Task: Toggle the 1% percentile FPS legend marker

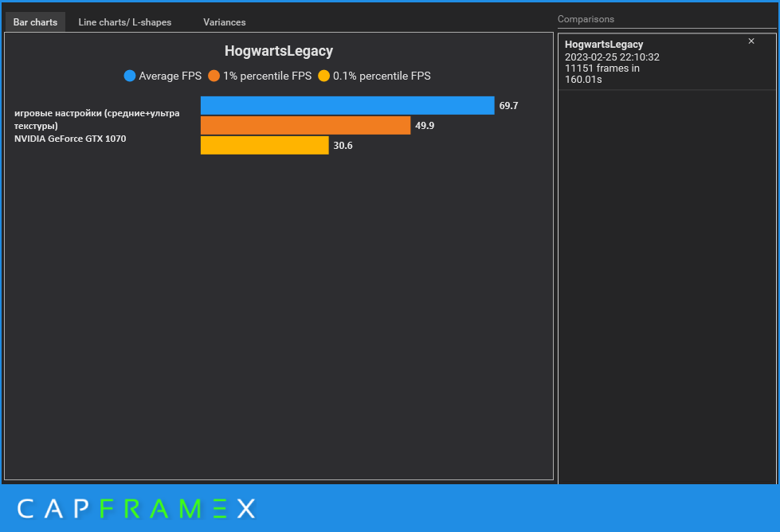Action: 214,76
